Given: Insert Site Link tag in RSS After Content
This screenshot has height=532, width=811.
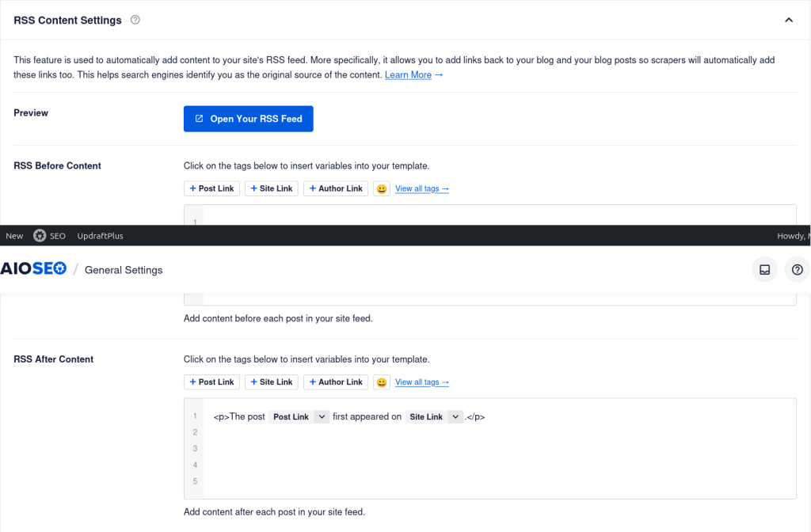Looking at the screenshot, I should (271, 382).
